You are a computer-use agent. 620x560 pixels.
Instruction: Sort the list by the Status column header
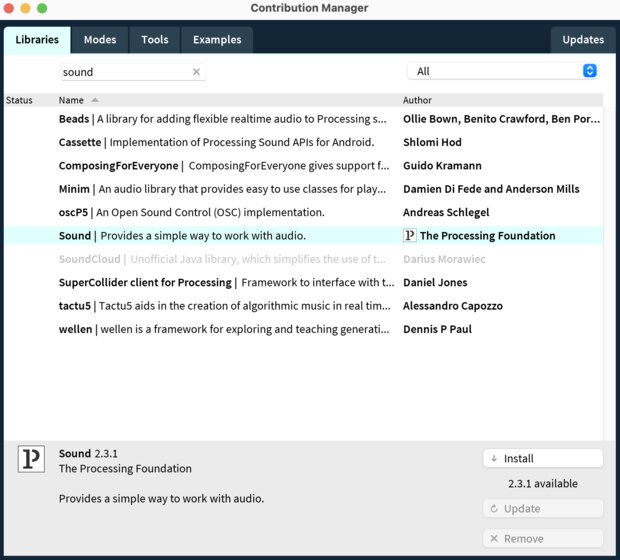click(x=19, y=100)
